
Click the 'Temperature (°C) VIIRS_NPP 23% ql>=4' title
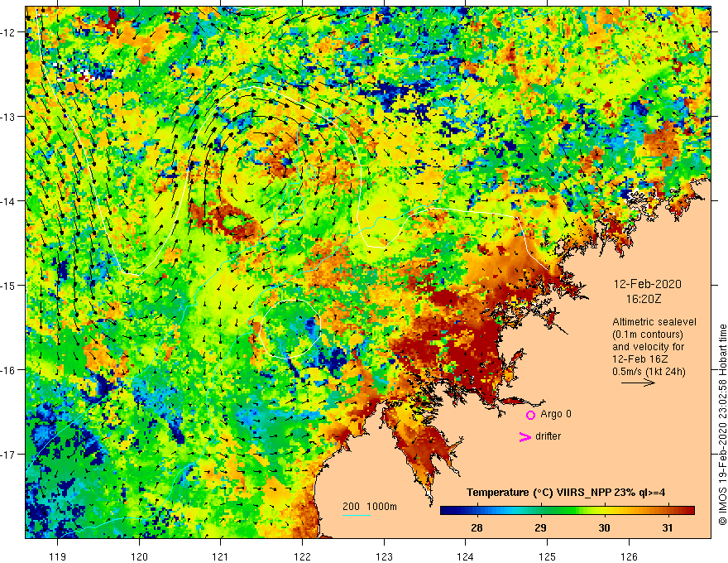566,493
